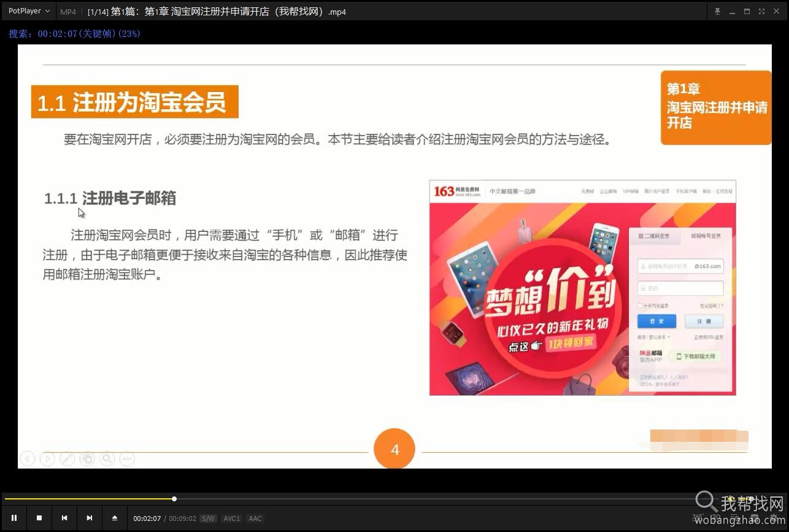Click the orange page number 4 circle

(394, 450)
